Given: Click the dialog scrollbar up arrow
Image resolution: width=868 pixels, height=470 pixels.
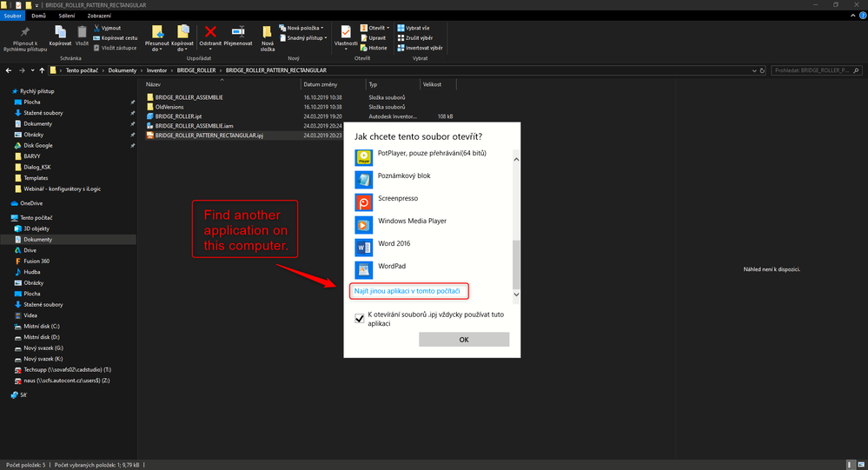Looking at the screenshot, I should tap(516, 160).
